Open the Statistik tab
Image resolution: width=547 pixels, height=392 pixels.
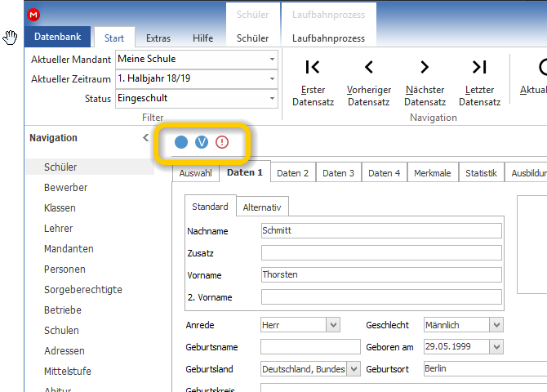482,173
